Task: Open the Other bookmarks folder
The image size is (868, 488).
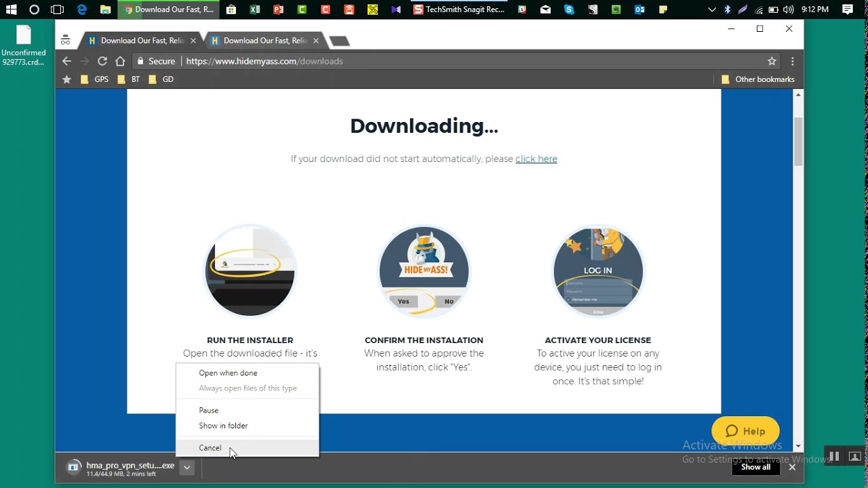Action: click(757, 79)
